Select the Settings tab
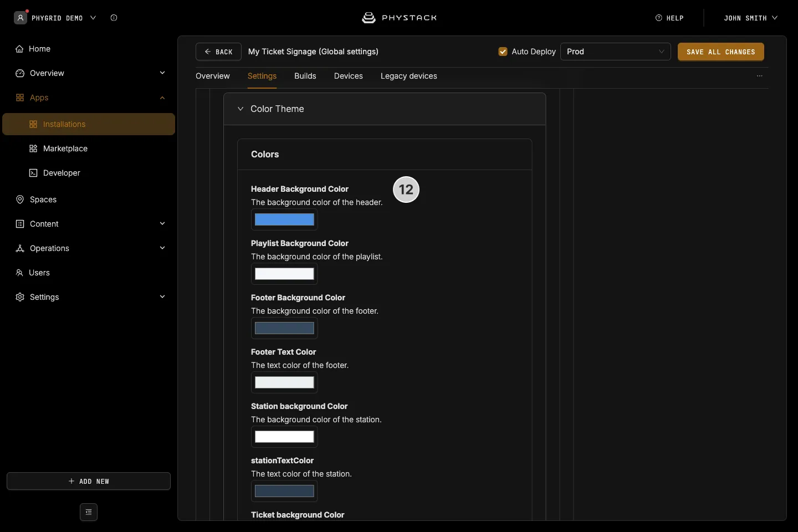The image size is (798, 532). pyautogui.click(x=262, y=76)
